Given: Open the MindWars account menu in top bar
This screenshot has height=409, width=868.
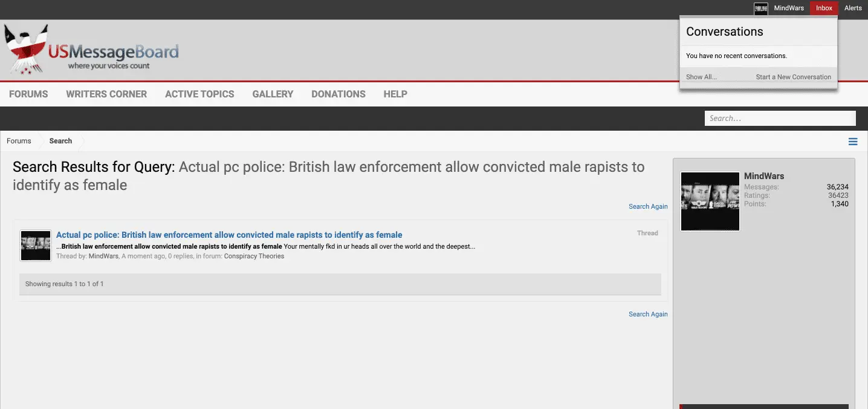Looking at the screenshot, I should 789,8.
